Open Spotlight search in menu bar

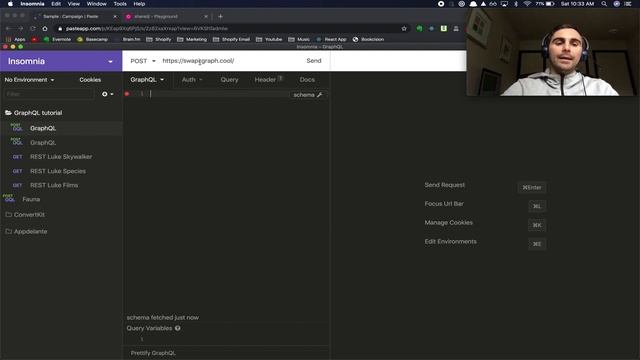604,4
